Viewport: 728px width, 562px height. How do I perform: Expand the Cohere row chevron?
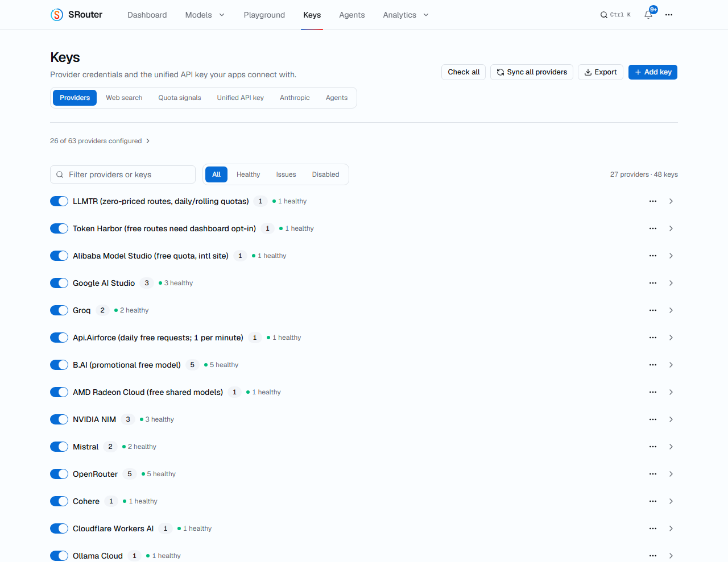tap(671, 501)
